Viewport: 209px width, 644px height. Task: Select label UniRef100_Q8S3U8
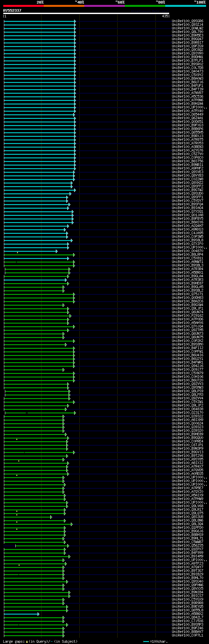click(x=187, y=517)
